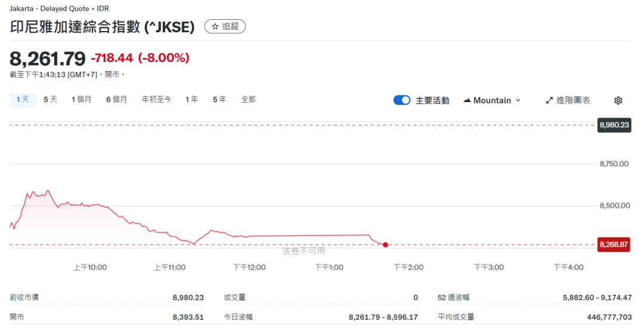Screen dimensions: 644x332
Task: Click the mountain chart type icon
Action: (467, 100)
